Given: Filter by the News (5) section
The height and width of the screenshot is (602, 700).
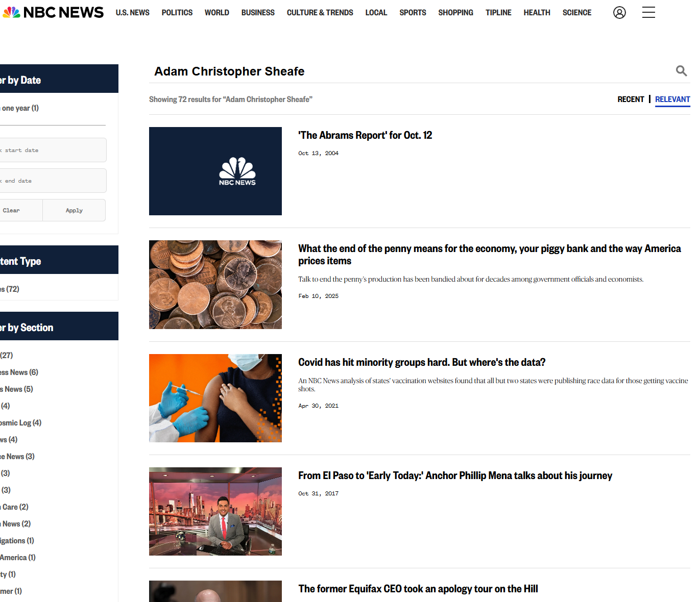Looking at the screenshot, I should (16, 389).
